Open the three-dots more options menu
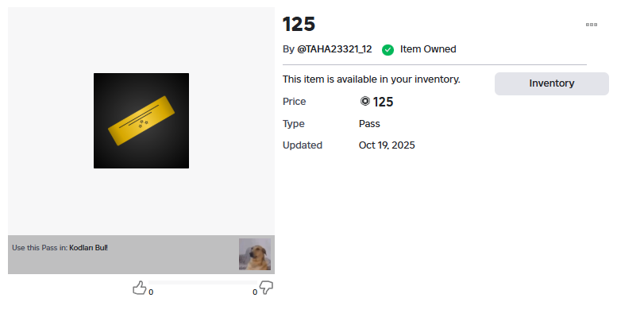The height and width of the screenshot is (325, 644). pyautogui.click(x=592, y=25)
